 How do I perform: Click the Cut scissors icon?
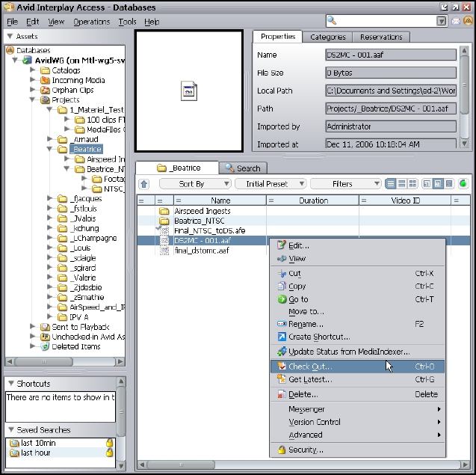282,273
